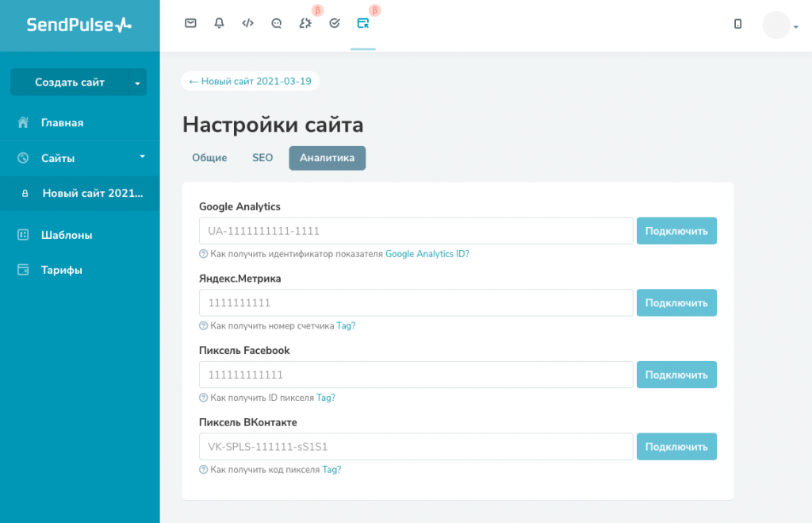Screen dimensions: 812x523
Task: Click lock icon beside Новый сайт item
Action: [25, 194]
